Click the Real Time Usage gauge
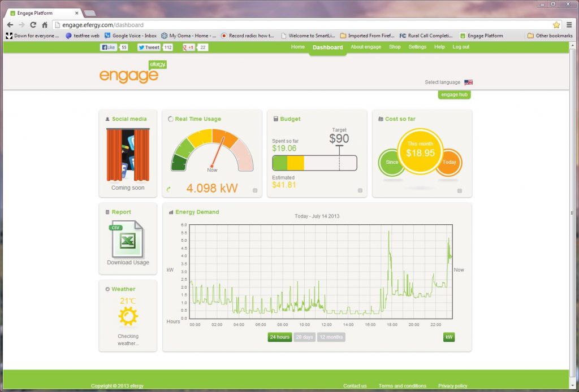The width and height of the screenshot is (579, 392). [213, 150]
